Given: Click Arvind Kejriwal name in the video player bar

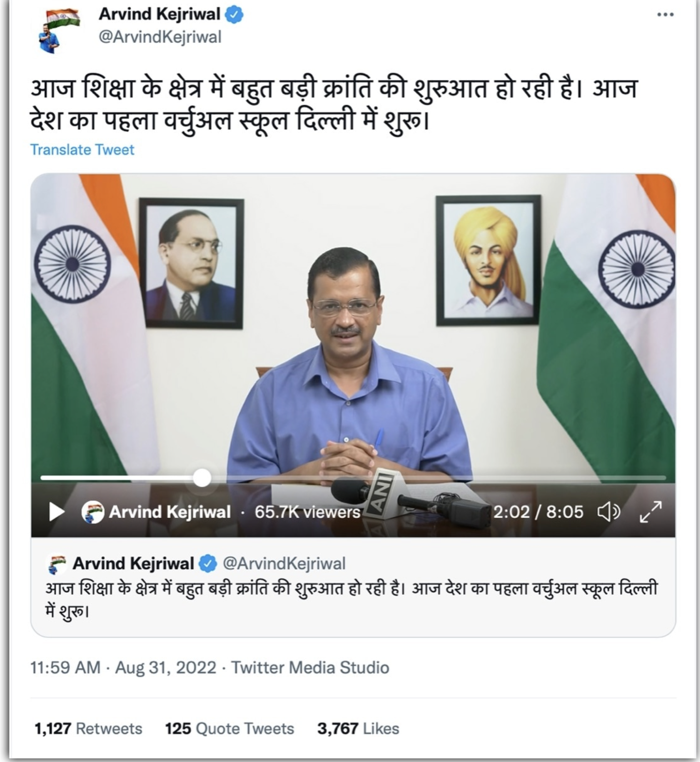Looking at the screenshot, I should pos(170,512).
